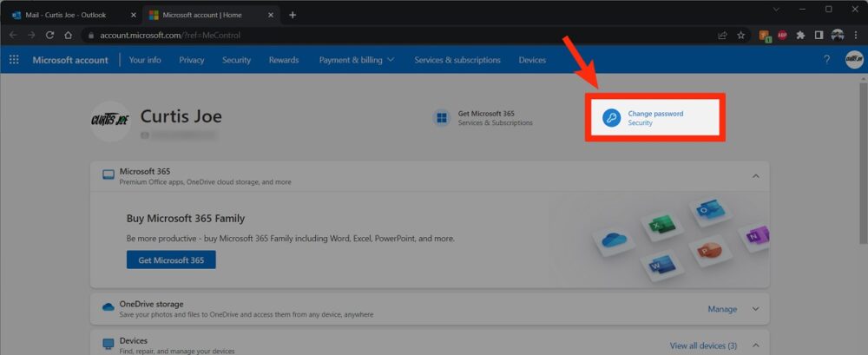The height and width of the screenshot is (355, 868).
Task: Open the Microsoft apps launcher grid
Action: pyautogui.click(x=14, y=60)
